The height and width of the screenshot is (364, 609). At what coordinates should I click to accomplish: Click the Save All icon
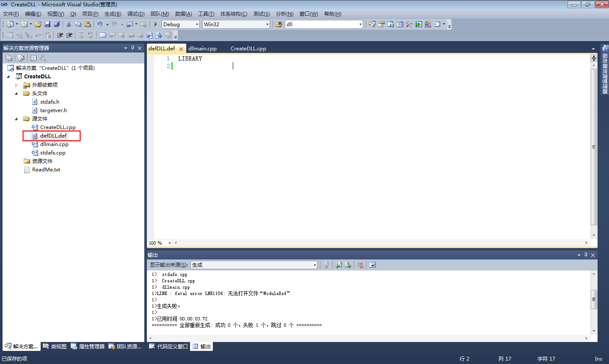coord(57,24)
